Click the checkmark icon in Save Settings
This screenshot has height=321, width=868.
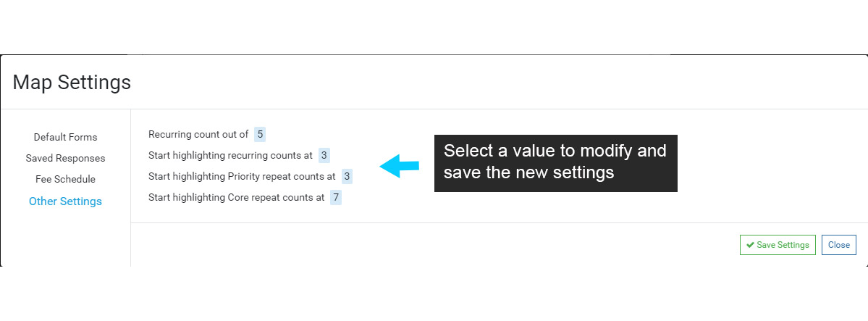point(751,245)
